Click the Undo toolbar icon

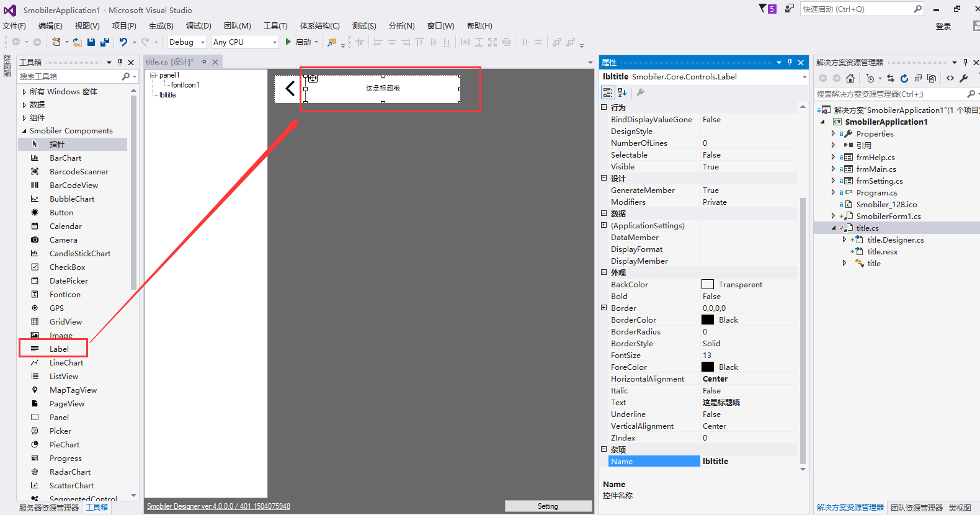click(x=123, y=42)
